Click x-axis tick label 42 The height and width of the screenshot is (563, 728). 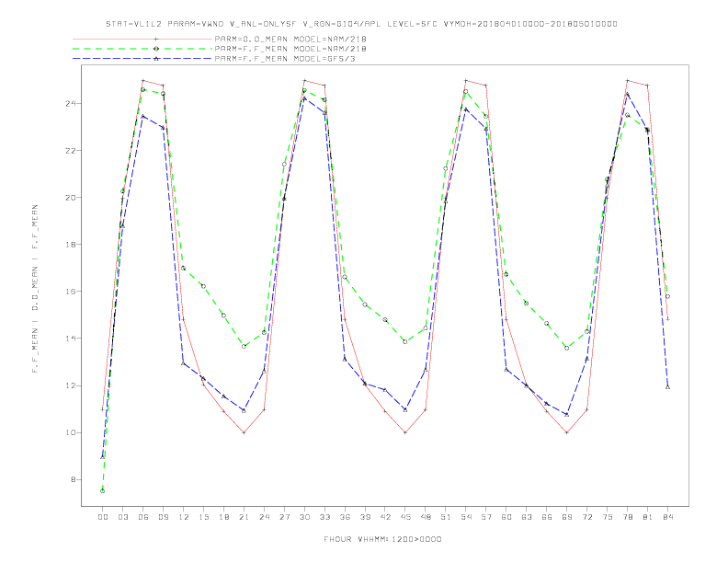(x=385, y=517)
